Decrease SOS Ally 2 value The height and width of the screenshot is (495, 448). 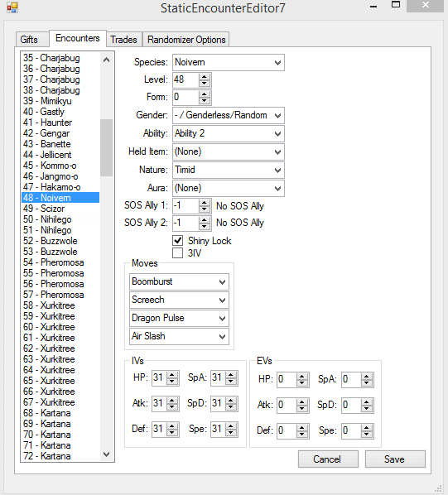(205, 227)
